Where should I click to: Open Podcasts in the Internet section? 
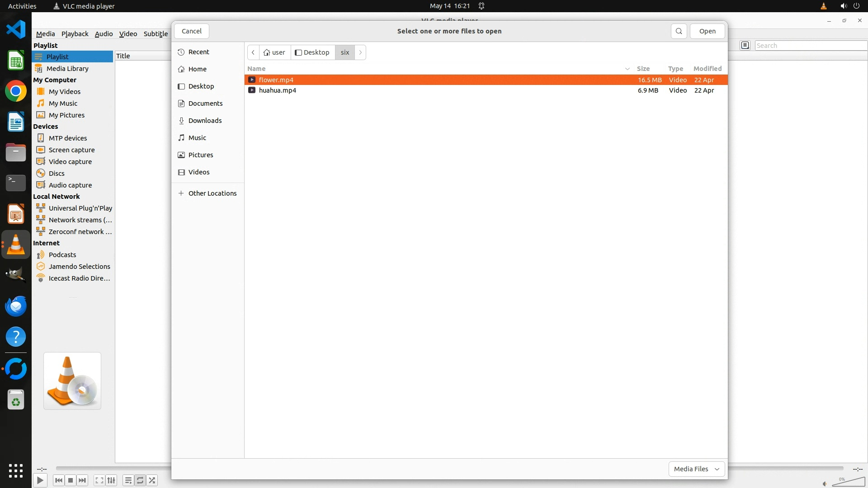point(62,255)
